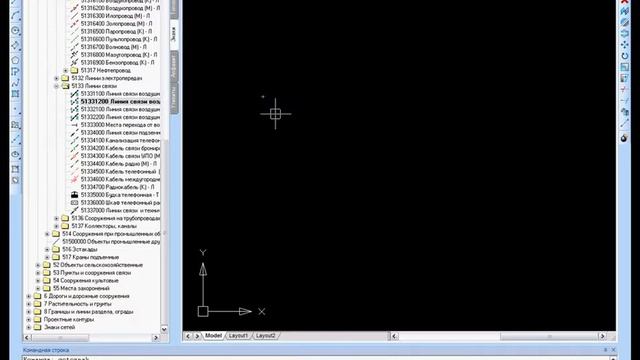Image resolution: width=640 pixels, height=360 pixels.
Task: Select the Explode bomb icon
Action: tap(624, 138)
